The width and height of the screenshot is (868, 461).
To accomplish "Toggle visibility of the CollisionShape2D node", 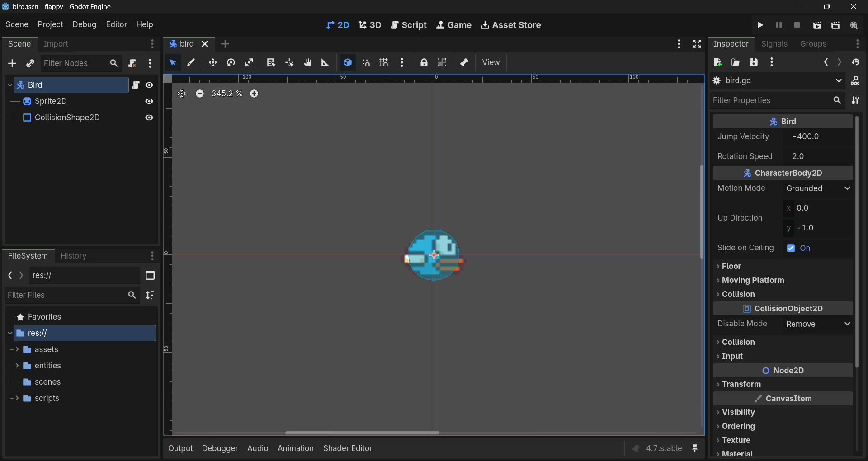I will [x=149, y=118].
